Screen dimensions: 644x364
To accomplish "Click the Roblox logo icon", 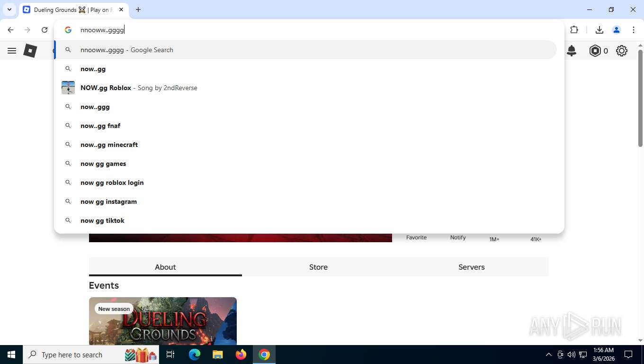I will 30,51.
